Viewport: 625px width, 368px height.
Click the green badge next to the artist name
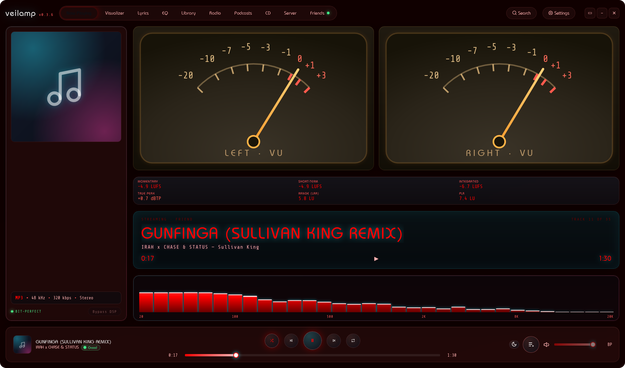click(x=90, y=348)
